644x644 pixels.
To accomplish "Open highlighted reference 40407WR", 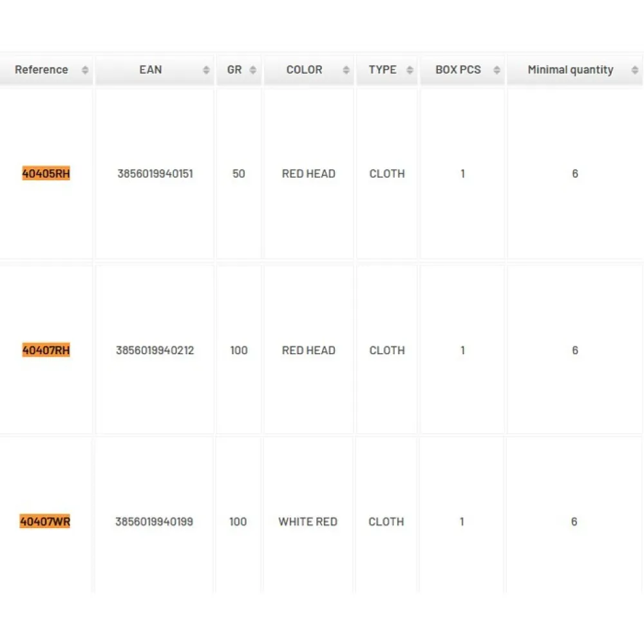I will pos(45,522).
